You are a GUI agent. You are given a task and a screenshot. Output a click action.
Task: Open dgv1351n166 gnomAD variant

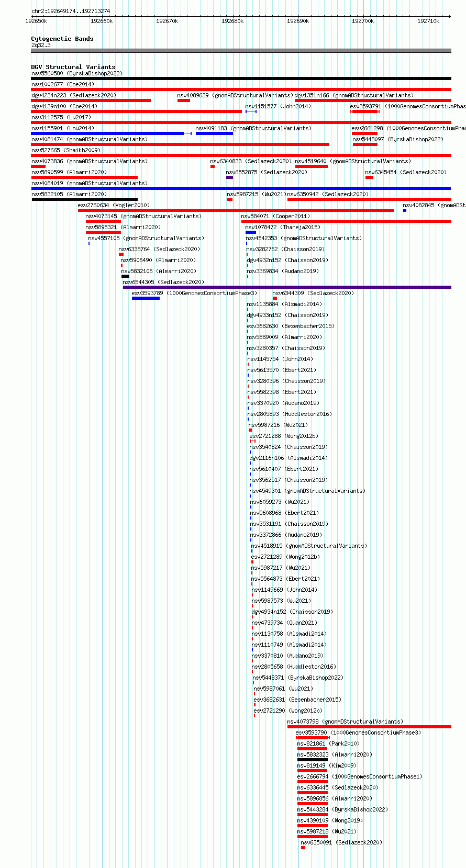point(354,96)
